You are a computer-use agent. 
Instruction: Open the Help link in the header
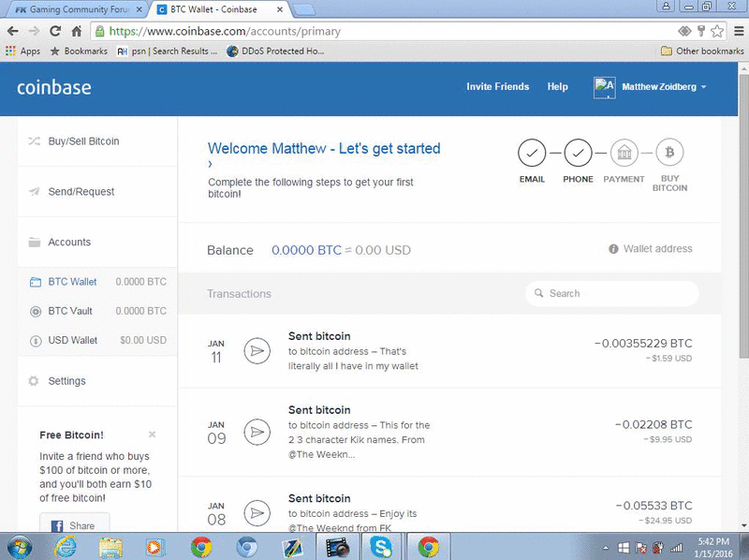[557, 87]
